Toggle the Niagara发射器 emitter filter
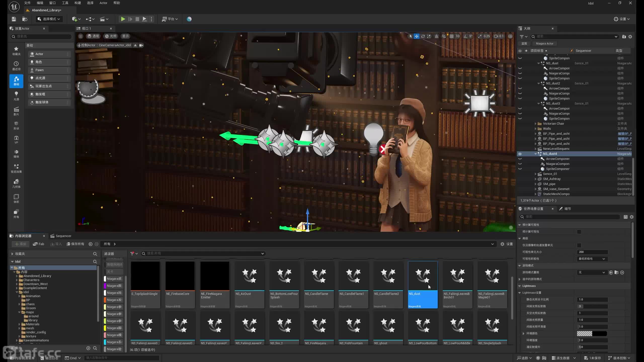 pyautogui.click(x=113, y=300)
